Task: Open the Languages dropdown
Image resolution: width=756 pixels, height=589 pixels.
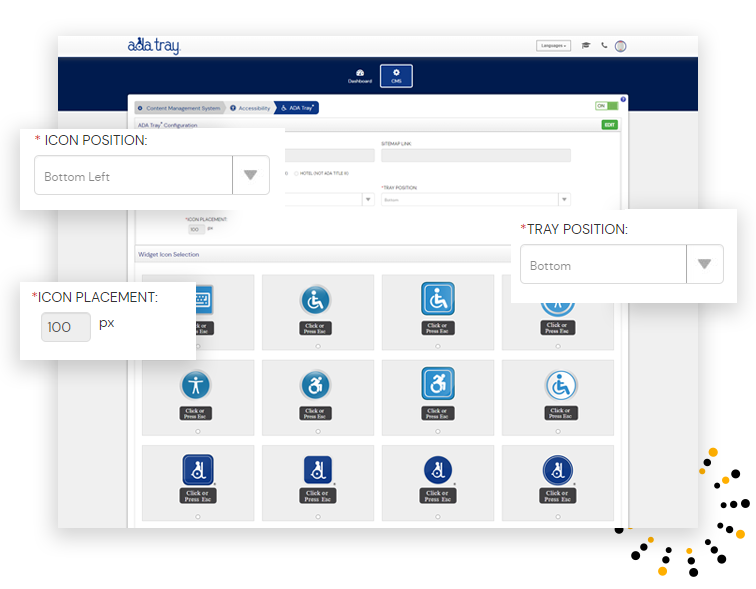Action: click(x=554, y=46)
